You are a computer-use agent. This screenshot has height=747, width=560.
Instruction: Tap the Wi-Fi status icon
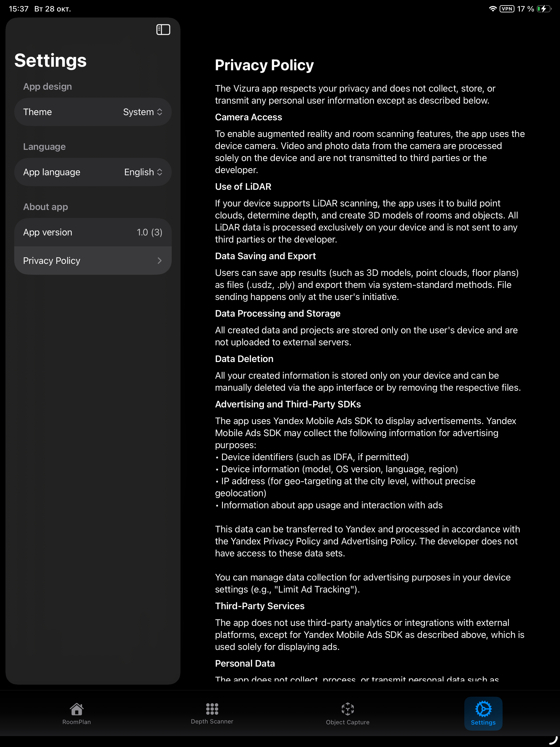pyautogui.click(x=493, y=9)
